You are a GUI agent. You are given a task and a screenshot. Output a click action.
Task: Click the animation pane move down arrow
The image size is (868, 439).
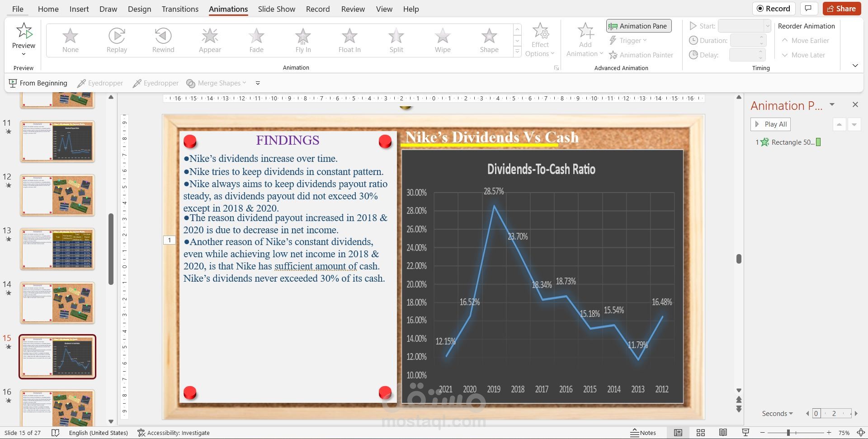click(x=854, y=124)
